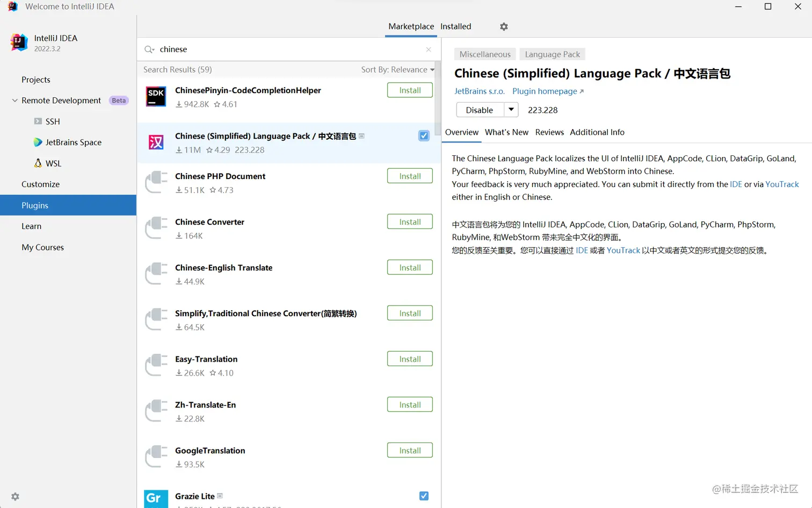This screenshot has width=812, height=508.
Task: Click the Language Pack tag
Action: (x=552, y=54)
